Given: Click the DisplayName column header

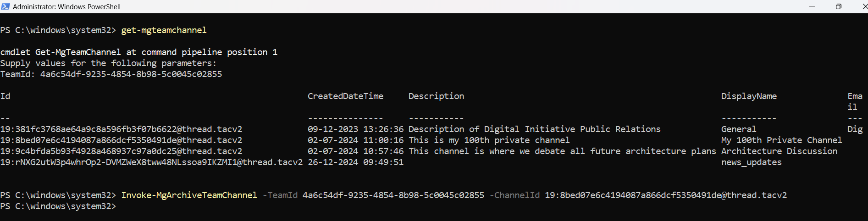Looking at the screenshot, I should (x=749, y=96).
